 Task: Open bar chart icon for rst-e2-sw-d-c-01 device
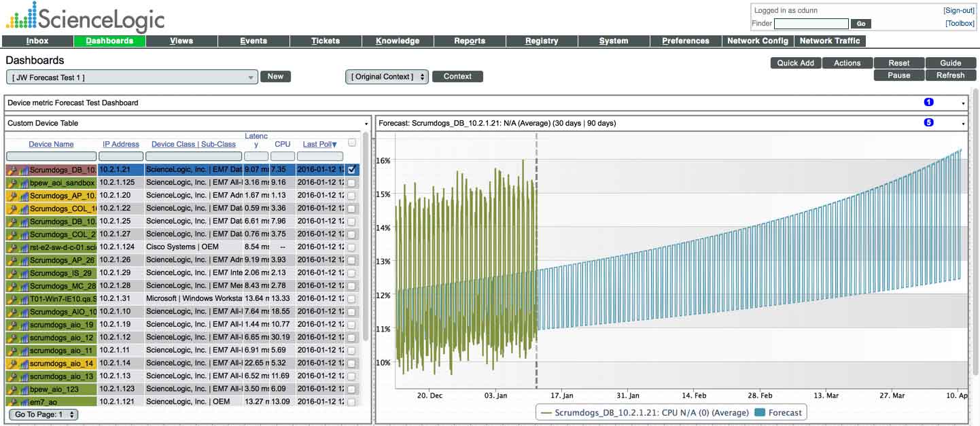[x=24, y=247]
